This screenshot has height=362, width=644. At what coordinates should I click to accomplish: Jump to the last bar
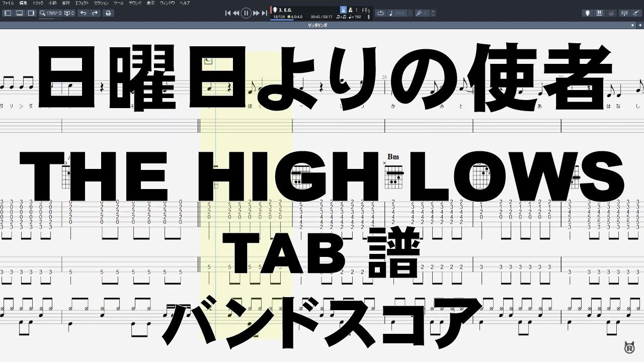(264, 13)
